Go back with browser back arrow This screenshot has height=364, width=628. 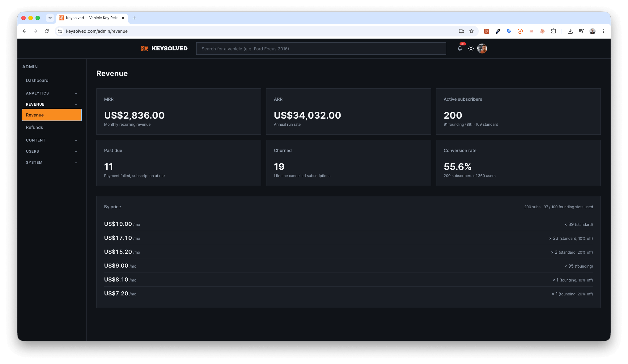[24, 31]
